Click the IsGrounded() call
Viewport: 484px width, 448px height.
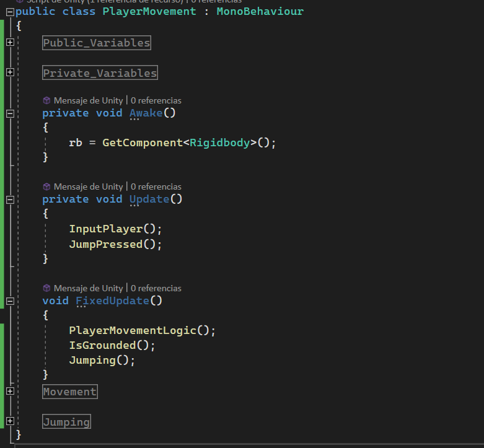pos(112,345)
